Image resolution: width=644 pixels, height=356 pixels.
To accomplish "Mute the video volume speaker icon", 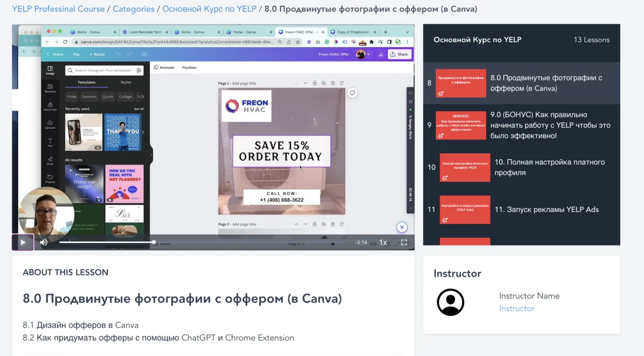I will point(43,242).
